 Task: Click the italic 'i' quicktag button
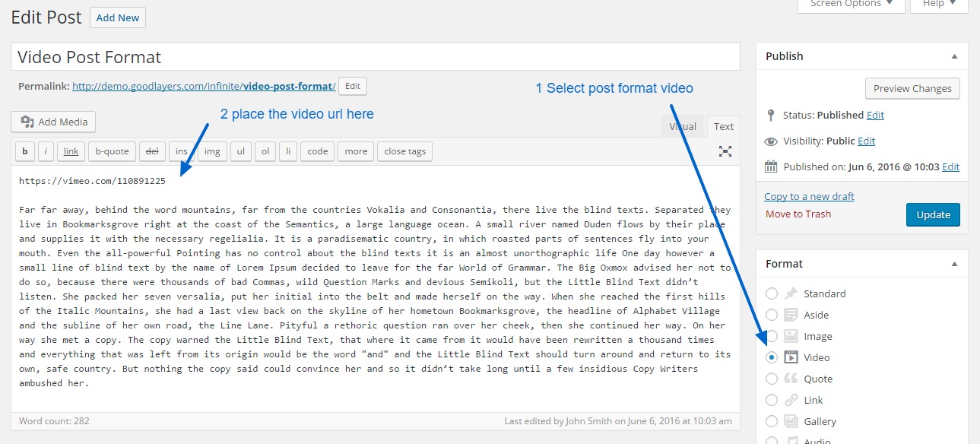(46, 151)
